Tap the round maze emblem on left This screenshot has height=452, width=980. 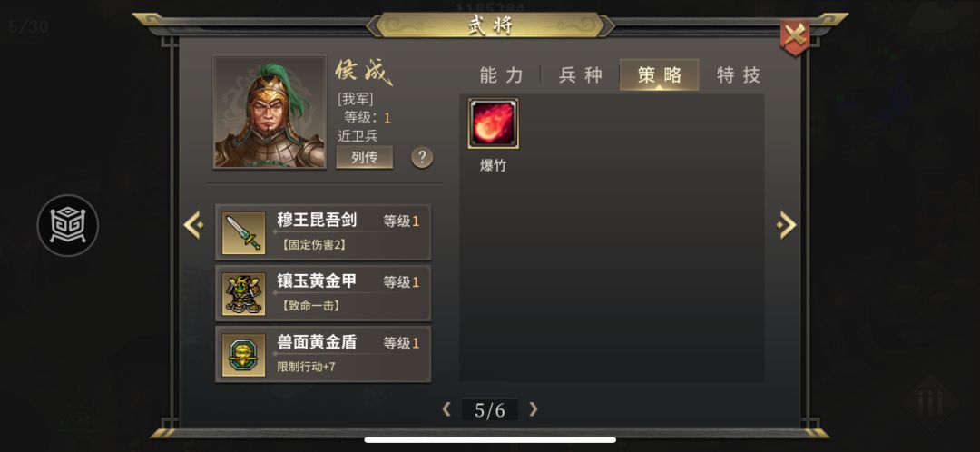(x=67, y=225)
